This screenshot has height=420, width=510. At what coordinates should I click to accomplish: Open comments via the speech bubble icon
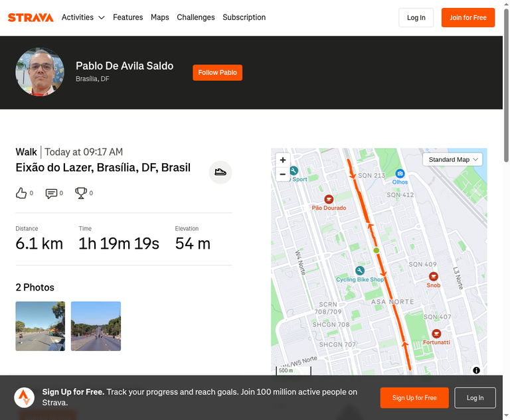[x=51, y=193]
